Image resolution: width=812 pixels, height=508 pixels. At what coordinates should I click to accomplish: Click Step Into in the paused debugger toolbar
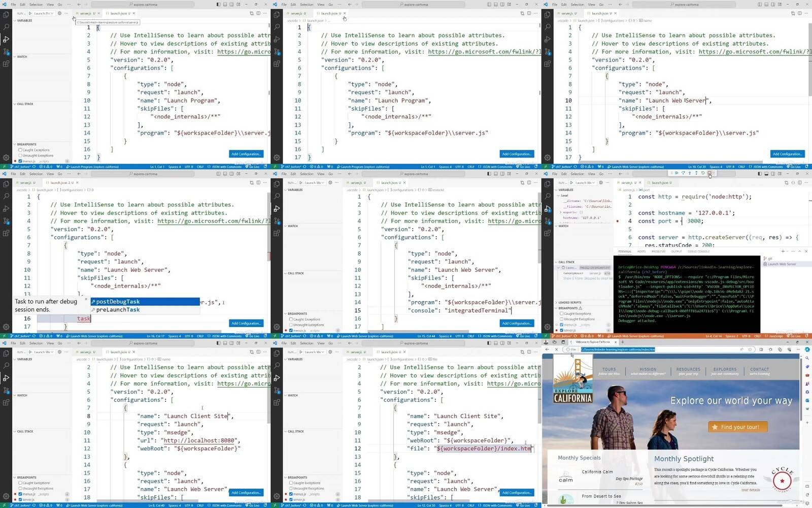coord(690,173)
